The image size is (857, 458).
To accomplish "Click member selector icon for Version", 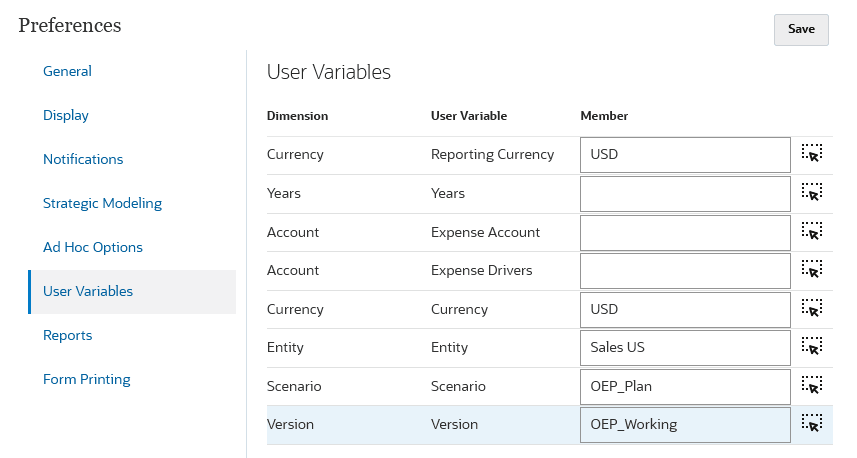I will coord(812,423).
